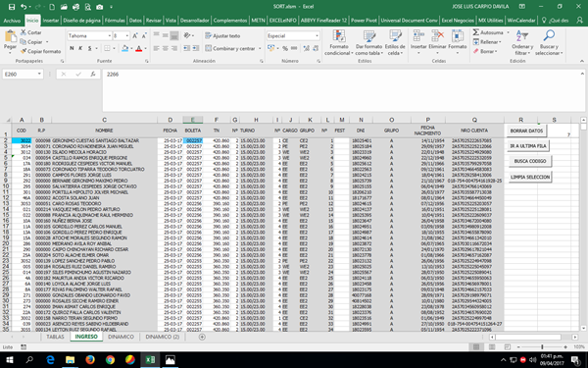Click the fill color bucket swatch
This screenshot has height=368, width=588.
[125, 48]
